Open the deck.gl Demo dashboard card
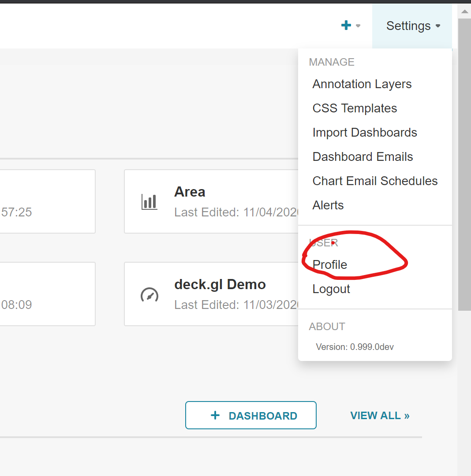The image size is (471, 476). click(220, 284)
